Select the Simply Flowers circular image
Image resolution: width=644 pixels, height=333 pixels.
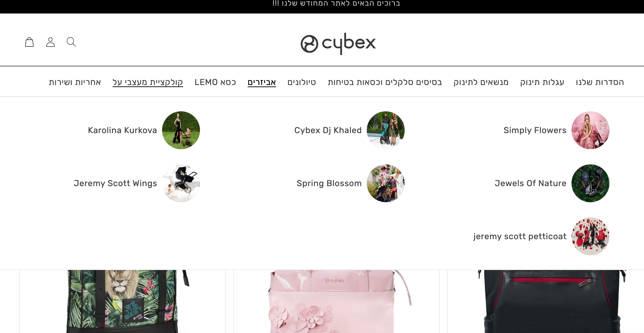click(590, 130)
